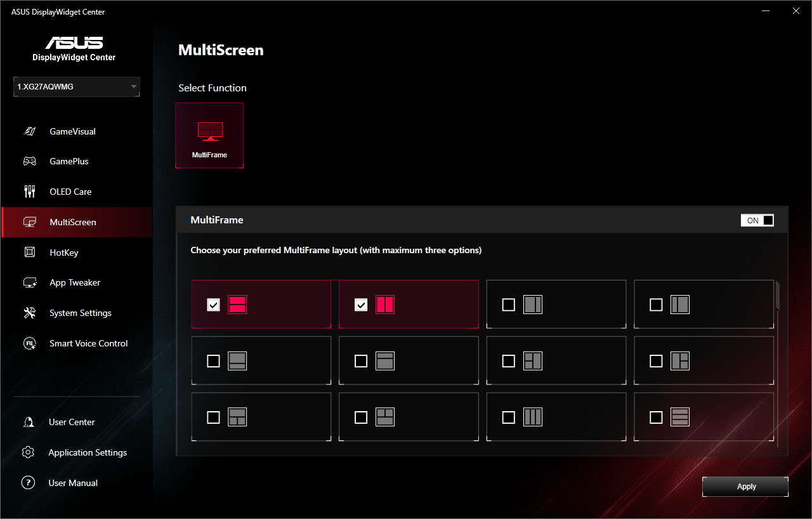Click the large-top small-bottom layout icon

237,361
